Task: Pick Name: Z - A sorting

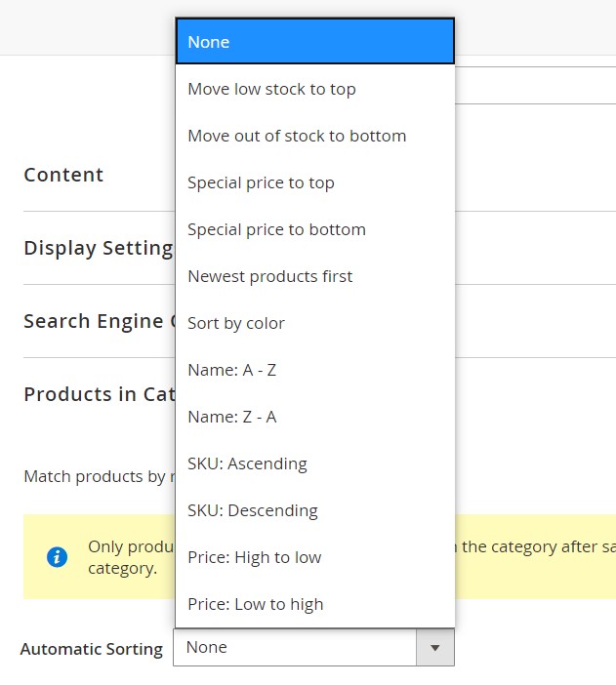Action: (x=314, y=417)
